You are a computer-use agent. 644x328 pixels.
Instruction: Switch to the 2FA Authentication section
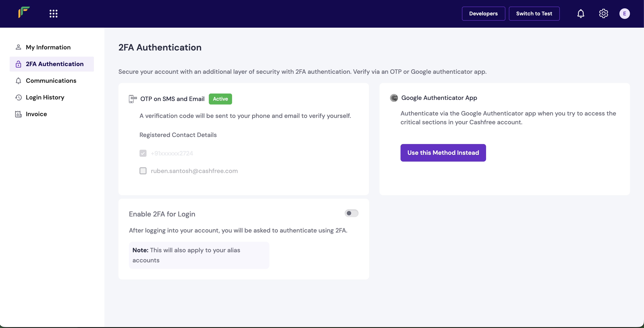(55, 64)
